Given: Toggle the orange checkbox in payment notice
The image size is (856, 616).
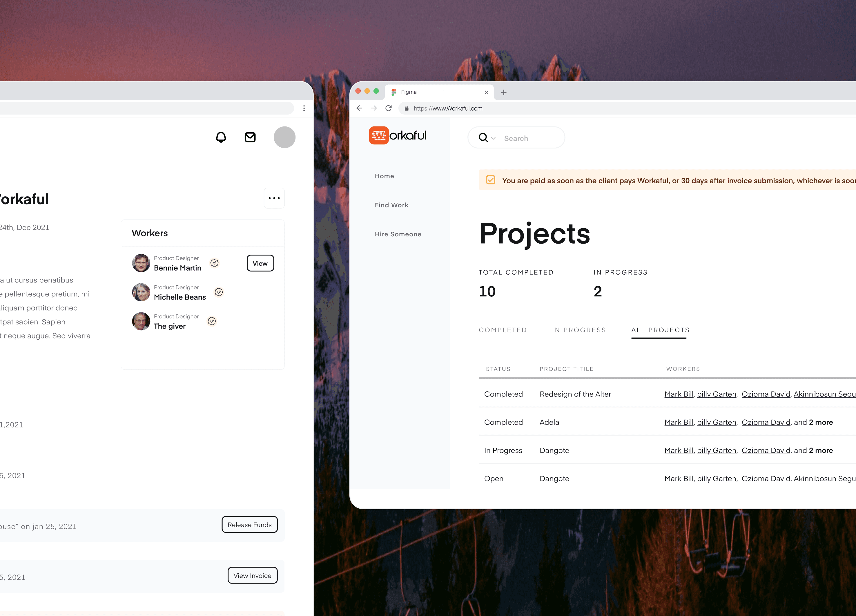Looking at the screenshot, I should (490, 180).
